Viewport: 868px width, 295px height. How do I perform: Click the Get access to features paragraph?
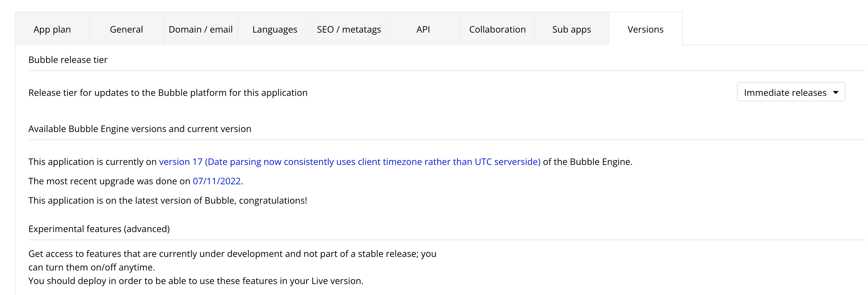click(x=232, y=254)
